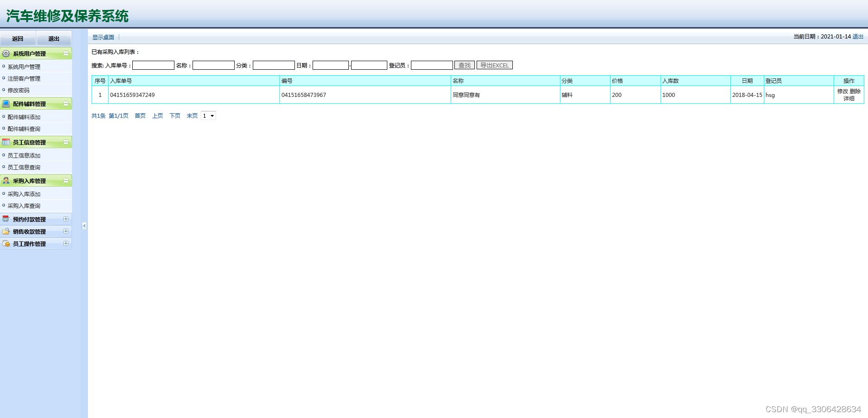Click 删除 in the row's actions

coord(855,91)
